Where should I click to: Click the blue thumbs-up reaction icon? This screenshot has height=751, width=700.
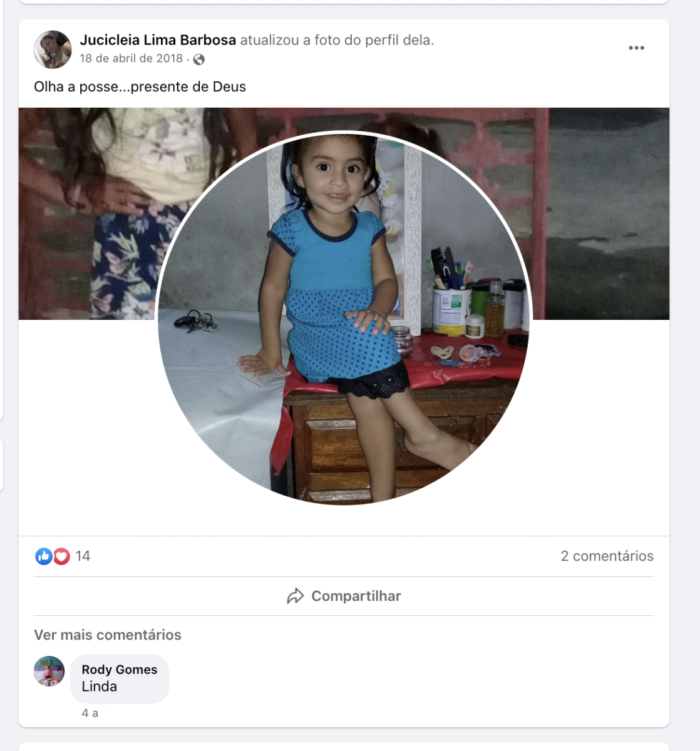[43, 556]
